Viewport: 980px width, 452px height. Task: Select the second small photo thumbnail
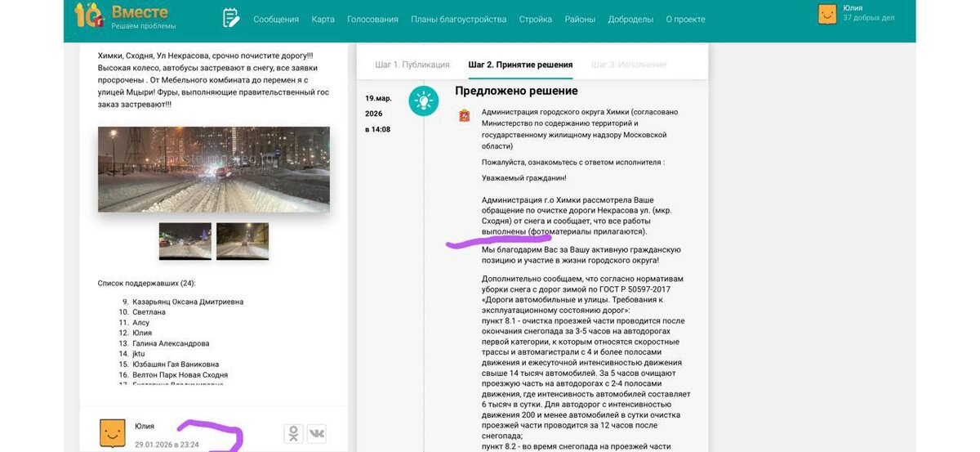[x=243, y=241]
